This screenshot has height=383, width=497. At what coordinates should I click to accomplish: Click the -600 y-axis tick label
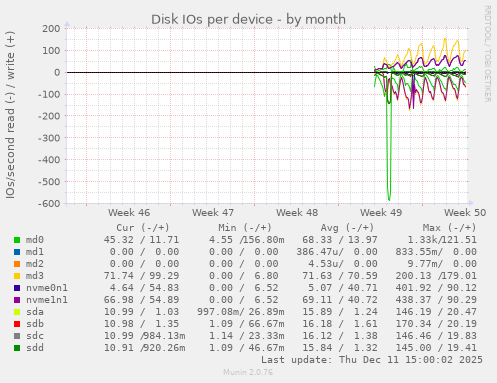[x=49, y=203]
